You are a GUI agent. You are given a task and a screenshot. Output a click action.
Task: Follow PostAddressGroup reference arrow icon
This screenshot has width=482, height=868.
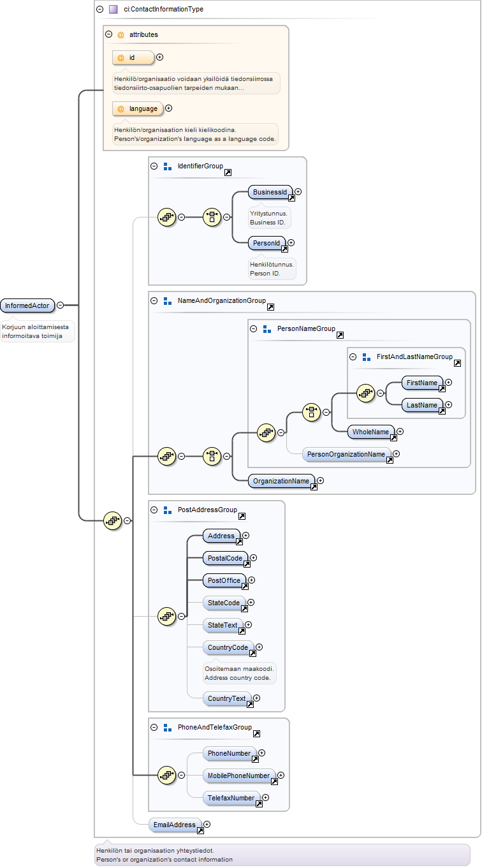point(242,516)
